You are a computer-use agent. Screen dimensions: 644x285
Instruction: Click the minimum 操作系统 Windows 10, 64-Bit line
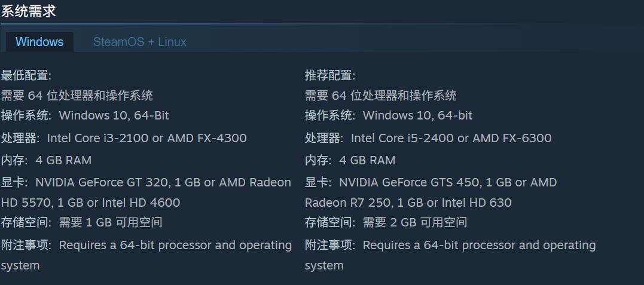point(85,115)
